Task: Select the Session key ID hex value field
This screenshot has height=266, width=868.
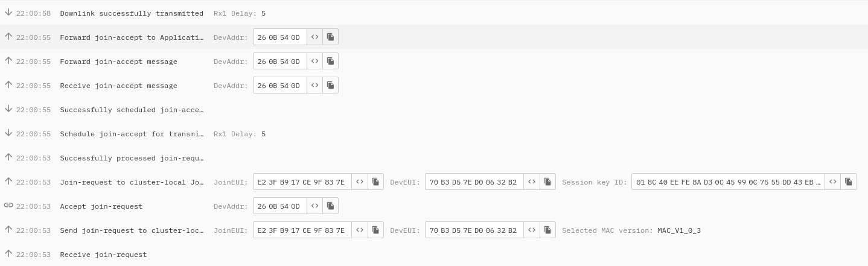Action: pos(728,182)
